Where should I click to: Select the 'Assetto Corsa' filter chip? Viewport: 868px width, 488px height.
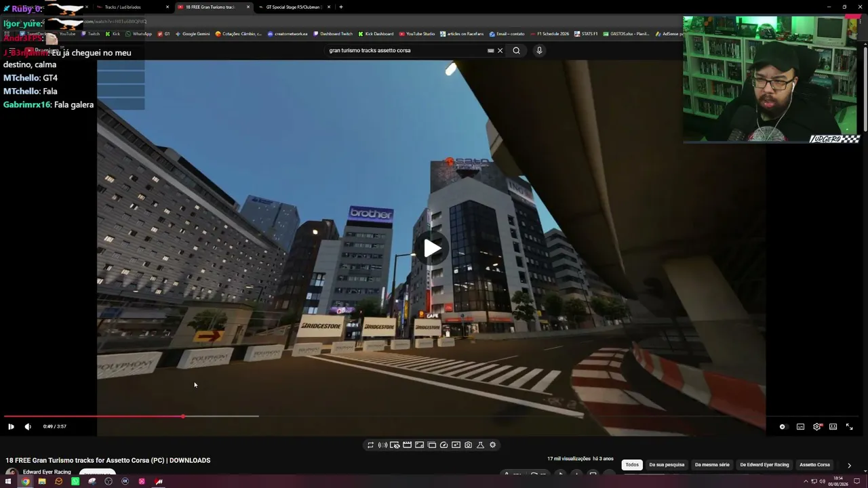[814, 465]
